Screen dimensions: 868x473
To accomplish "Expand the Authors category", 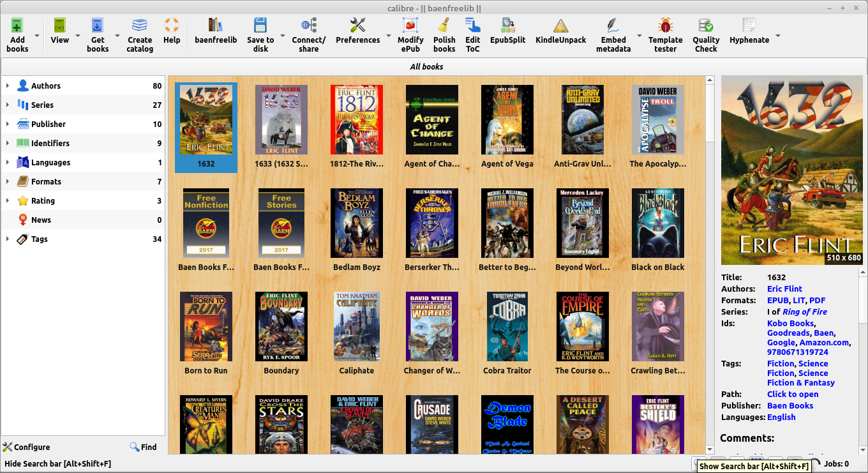I will pos(8,86).
